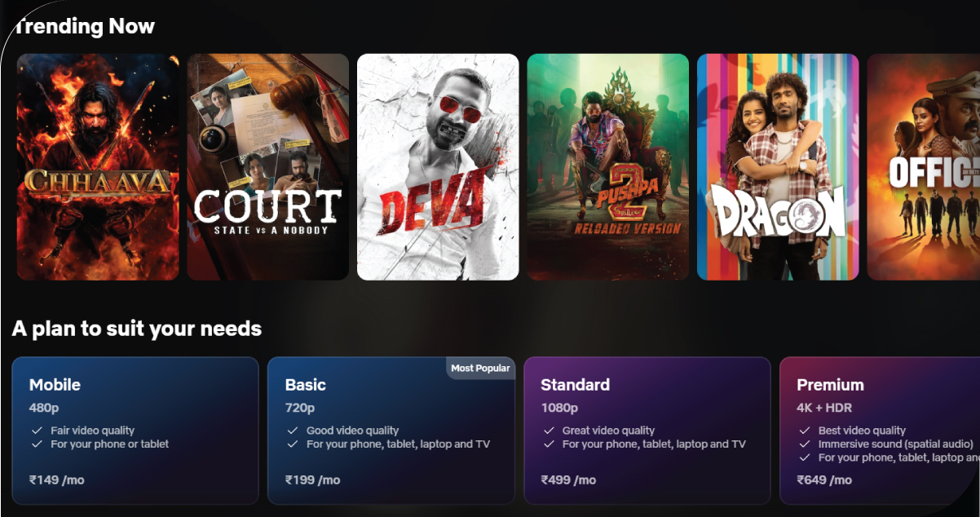Click the checkmark for phone or tablet
Image resolution: width=980 pixels, height=517 pixels.
point(36,444)
